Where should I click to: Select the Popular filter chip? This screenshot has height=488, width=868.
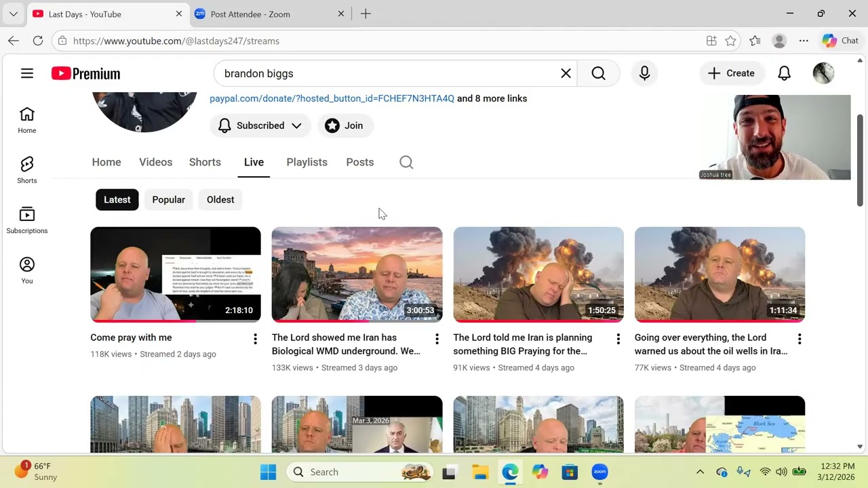(x=168, y=199)
